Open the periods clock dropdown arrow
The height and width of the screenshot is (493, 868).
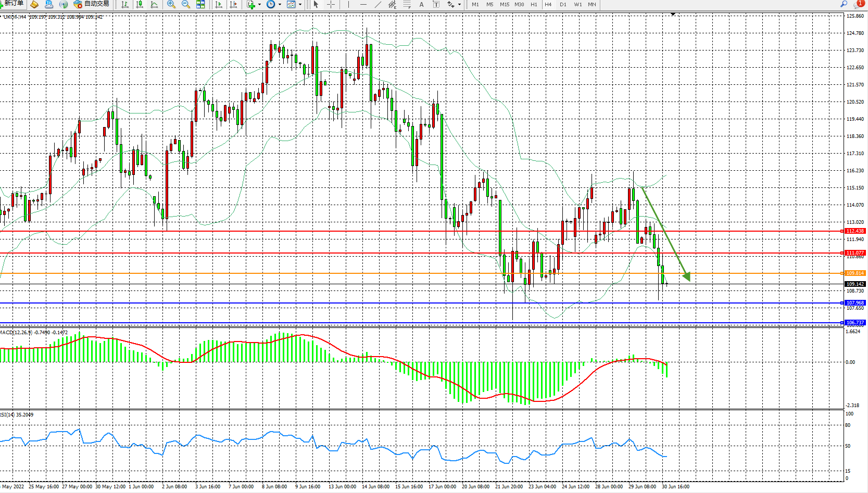(x=280, y=4)
